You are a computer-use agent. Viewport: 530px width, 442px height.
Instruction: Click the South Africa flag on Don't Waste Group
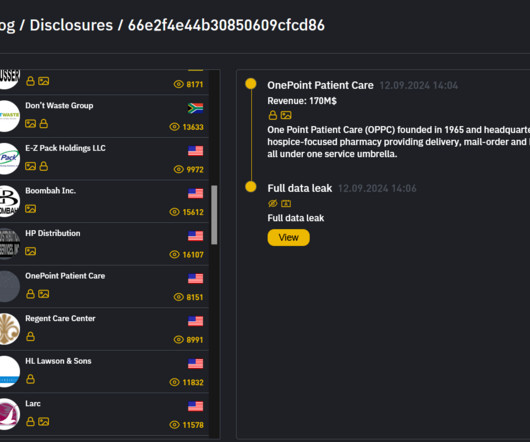pyautogui.click(x=195, y=108)
